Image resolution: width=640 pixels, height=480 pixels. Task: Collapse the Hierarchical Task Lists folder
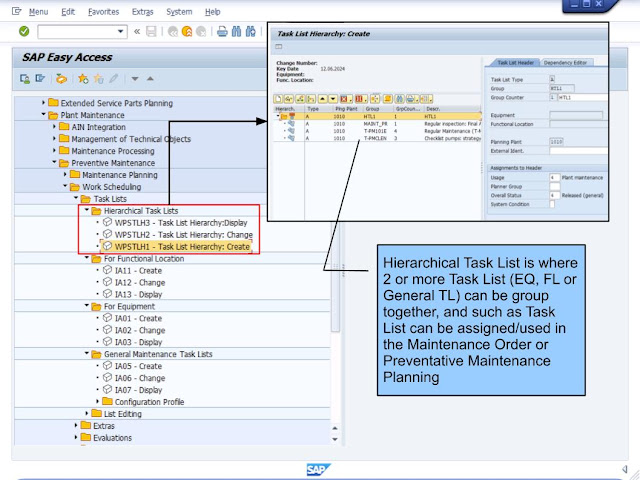pos(87,210)
